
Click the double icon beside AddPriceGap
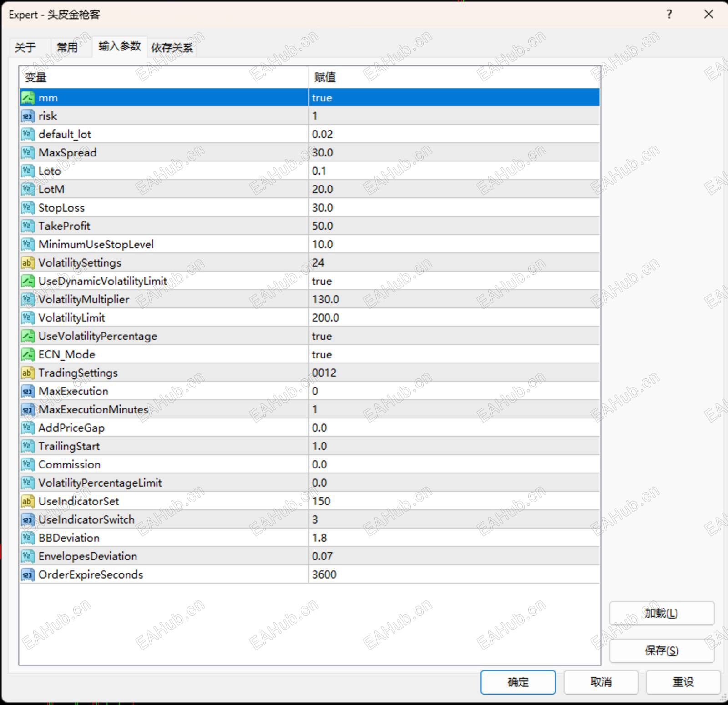(x=28, y=428)
